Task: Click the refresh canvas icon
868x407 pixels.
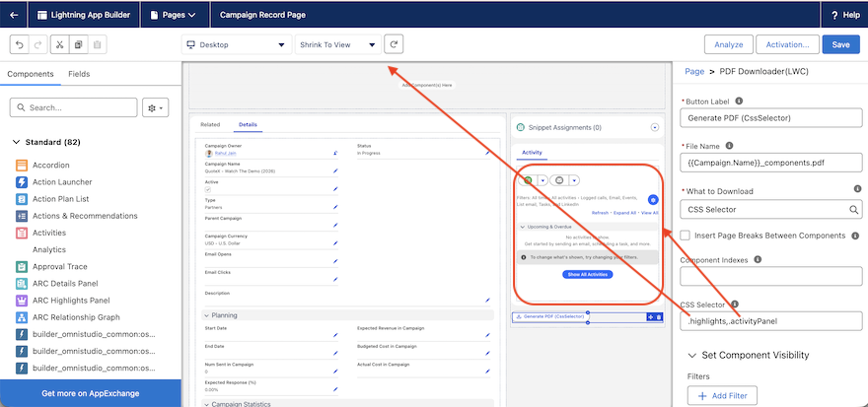Action: (394, 44)
